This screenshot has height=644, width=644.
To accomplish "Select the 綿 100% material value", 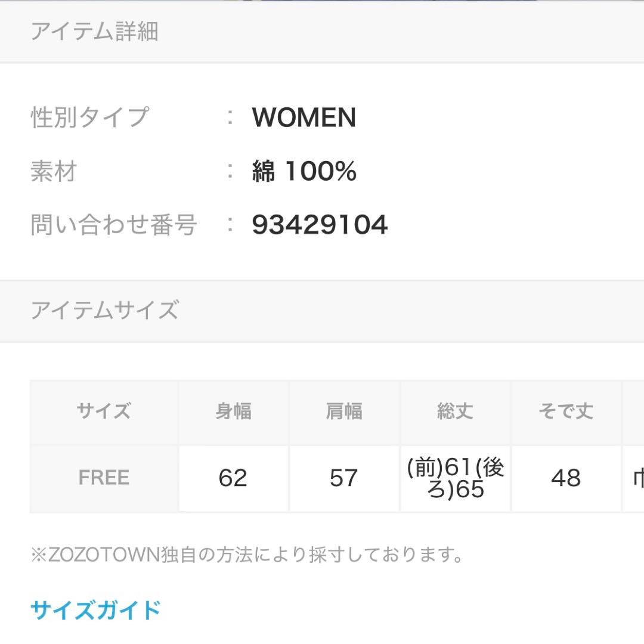I will pos(304,172).
